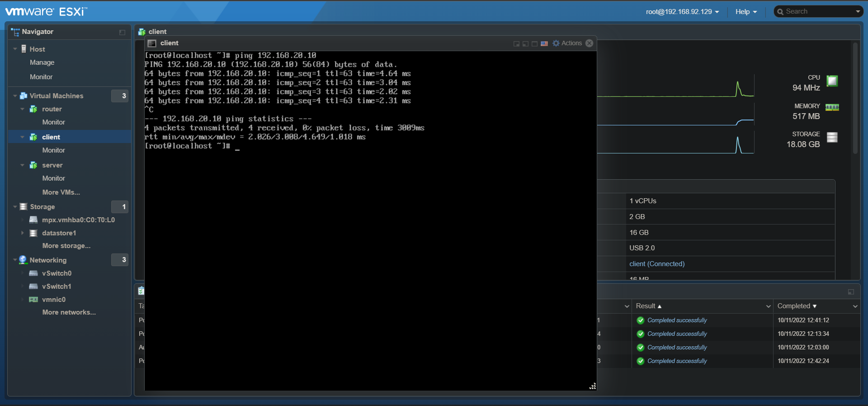The image size is (868, 406).
Task: Select Monitor under router VM
Action: click(x=54, y=122)
